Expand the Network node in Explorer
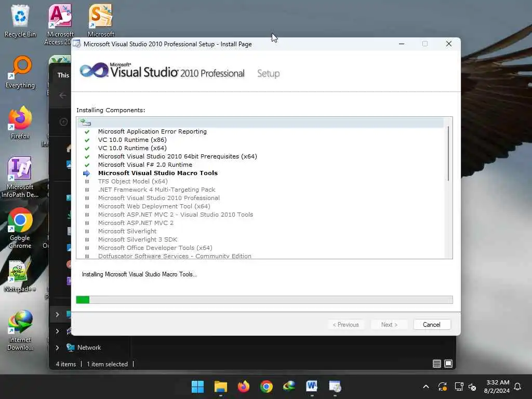The height and width of the screenshot is (399, 532). pos(57,348)
